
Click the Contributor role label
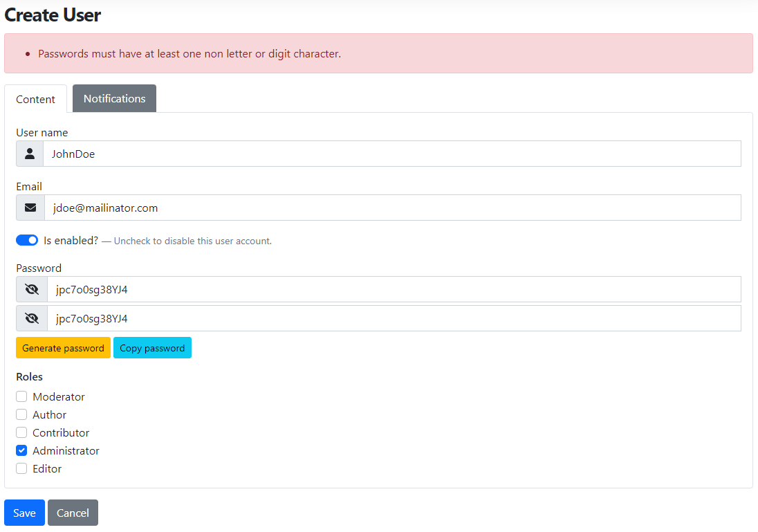click(x=61, y=432)
